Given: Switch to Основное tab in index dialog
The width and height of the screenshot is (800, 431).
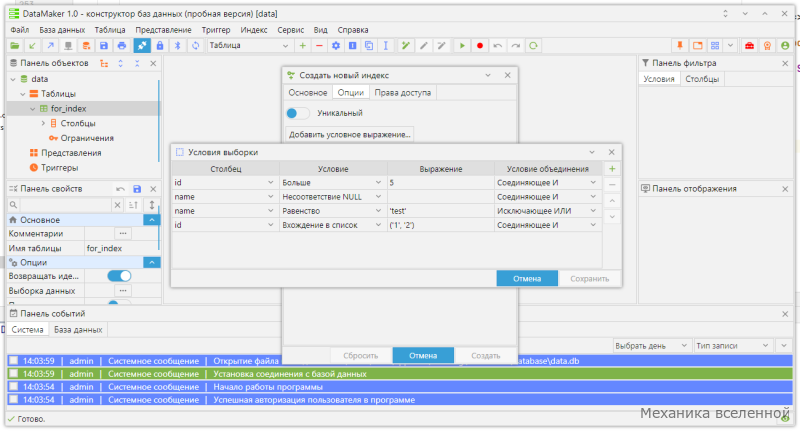Looking at the screenshot, I should pyautogui.click(x=308, y=93).
